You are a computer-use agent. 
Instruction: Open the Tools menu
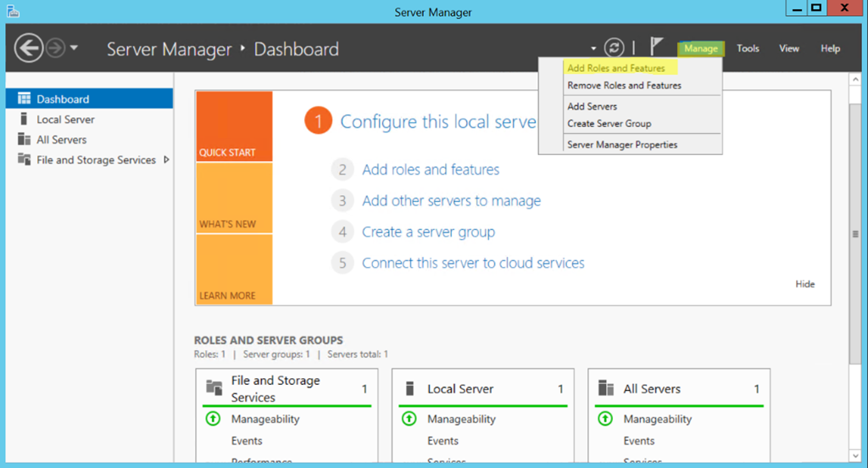click(748, 48)
